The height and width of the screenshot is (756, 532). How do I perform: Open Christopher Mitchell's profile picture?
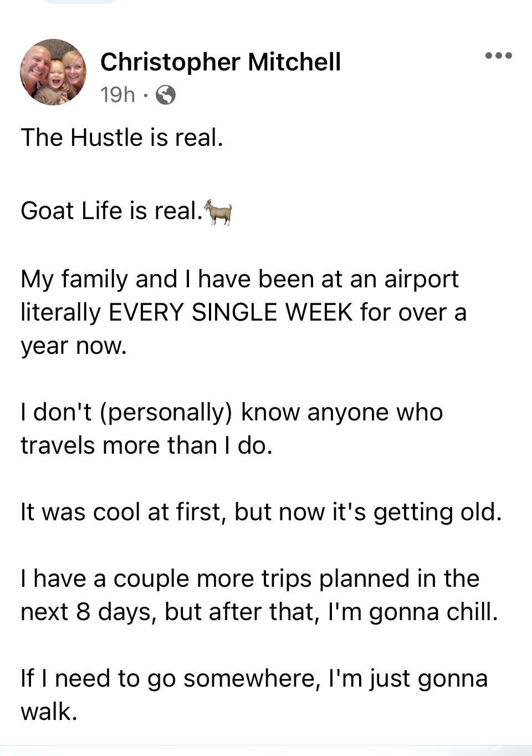click(53, 72)
